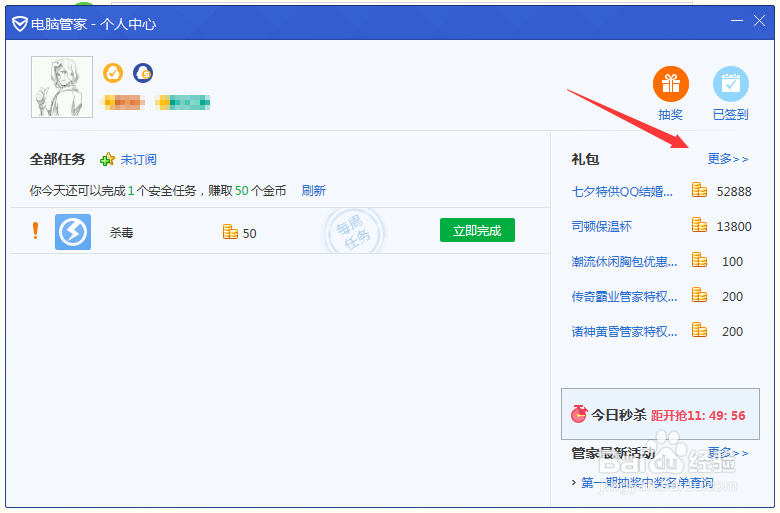This screenshot has height=513, width=780.
Task: Close the 个人中心 window
Action: (x=759, y=21)
